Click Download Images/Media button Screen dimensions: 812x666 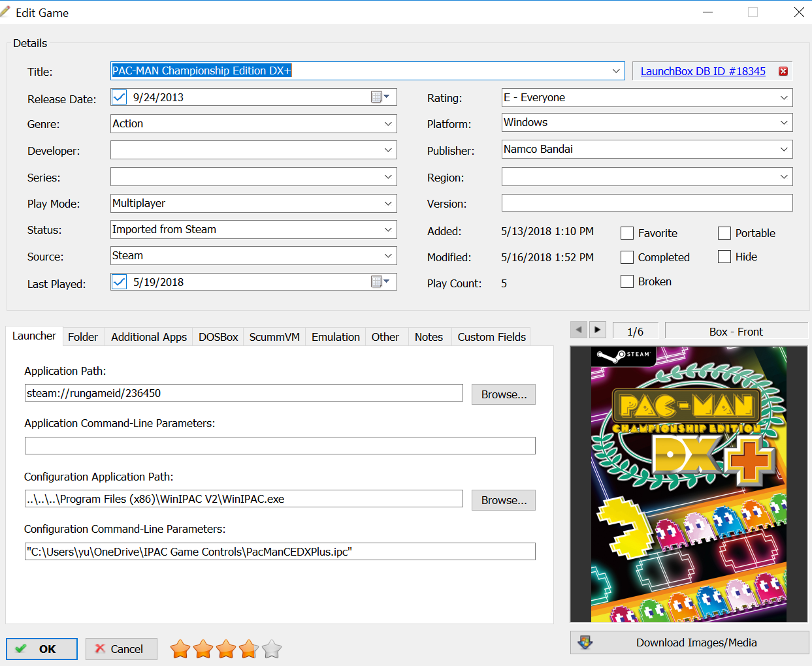tap(690, 642)
